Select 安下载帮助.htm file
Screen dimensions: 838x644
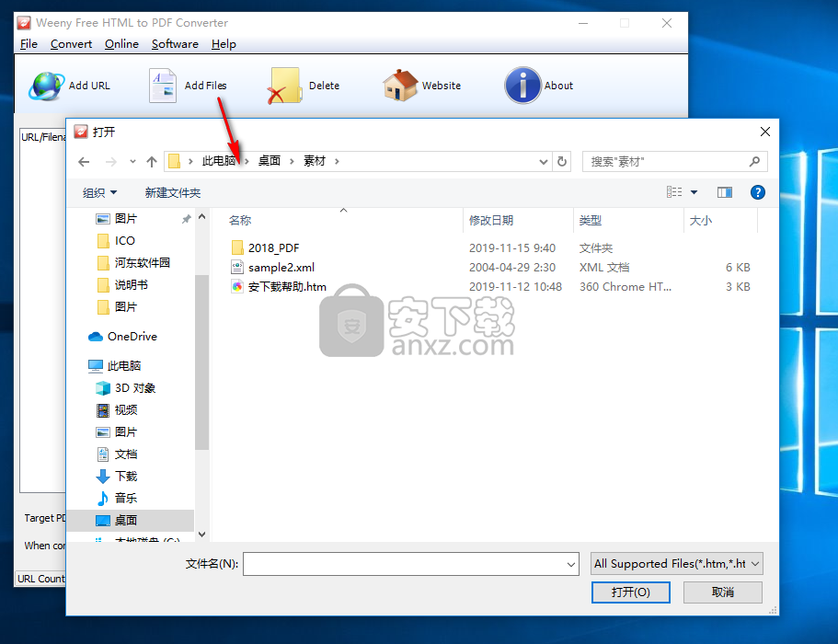(287, 286)
